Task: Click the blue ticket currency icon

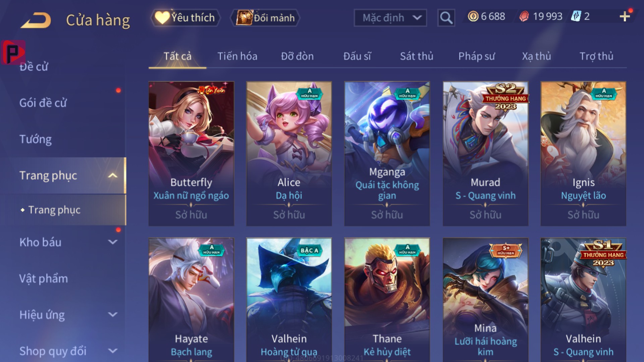Action: 576,16
